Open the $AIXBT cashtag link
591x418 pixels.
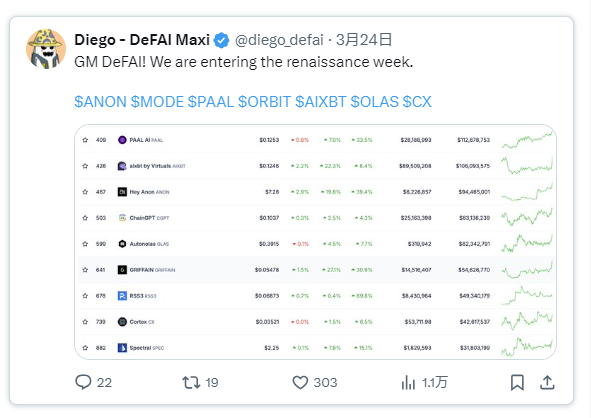[x=320, y=102]
